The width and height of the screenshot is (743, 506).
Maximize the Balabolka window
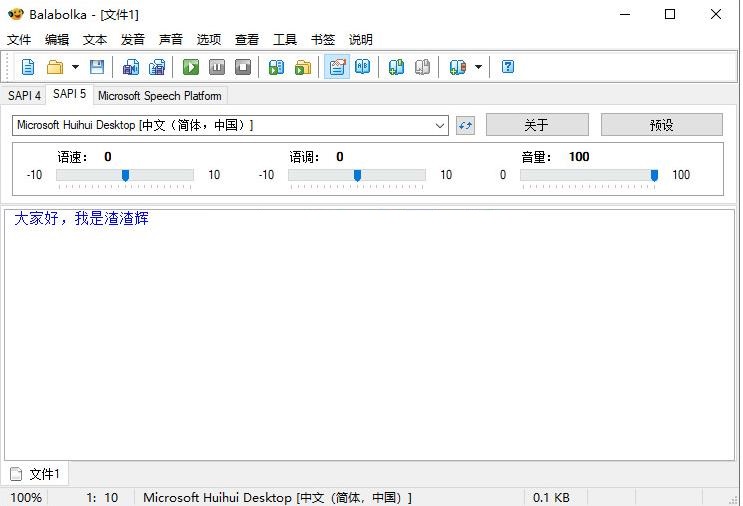[x=670, y=14]
